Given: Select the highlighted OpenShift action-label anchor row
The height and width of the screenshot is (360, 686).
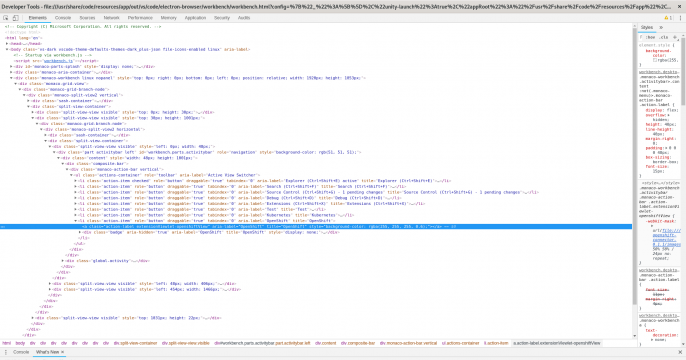Looking at the screenshot, I should pyautogui.click(x=316, y=227).
